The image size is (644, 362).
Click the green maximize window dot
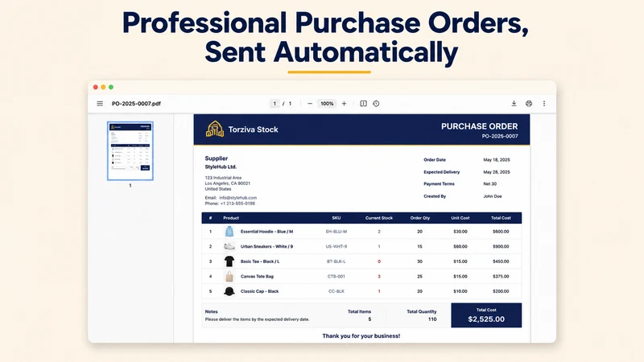click(111, 87)
